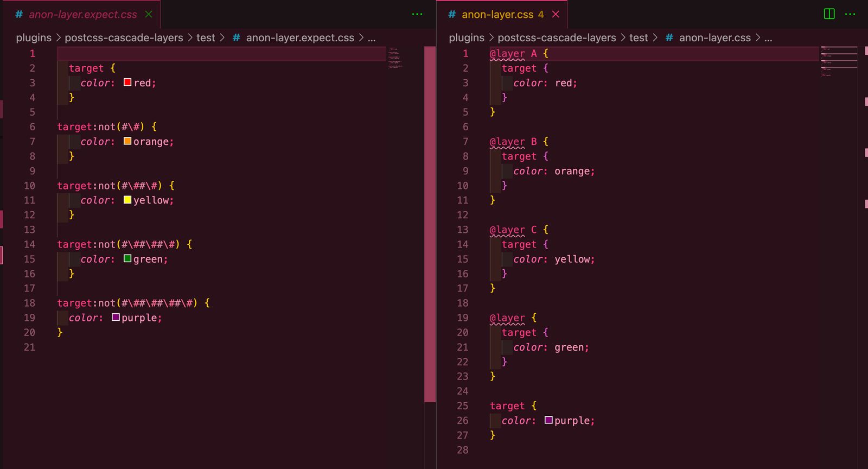Click the trailing ellipsis breadcrumb in left editor

click(372, 37)
